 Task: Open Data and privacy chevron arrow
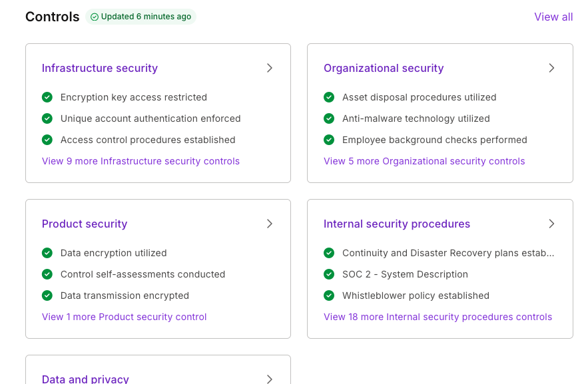[270, 379]
